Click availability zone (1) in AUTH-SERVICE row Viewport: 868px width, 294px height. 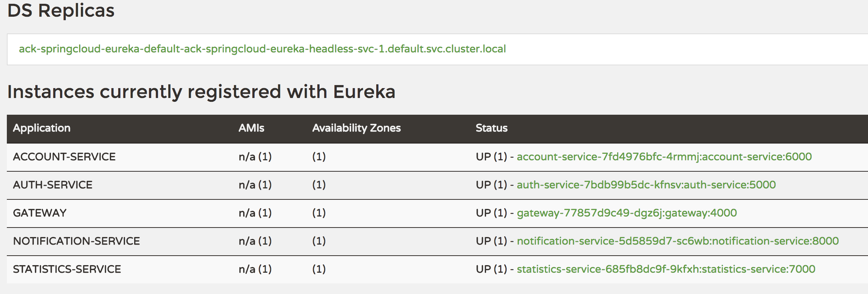[x=319, y=185]
